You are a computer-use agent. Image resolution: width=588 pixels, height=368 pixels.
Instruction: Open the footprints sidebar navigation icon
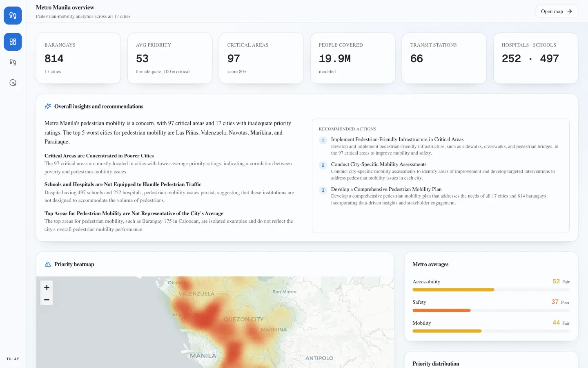tap(13, 62)
